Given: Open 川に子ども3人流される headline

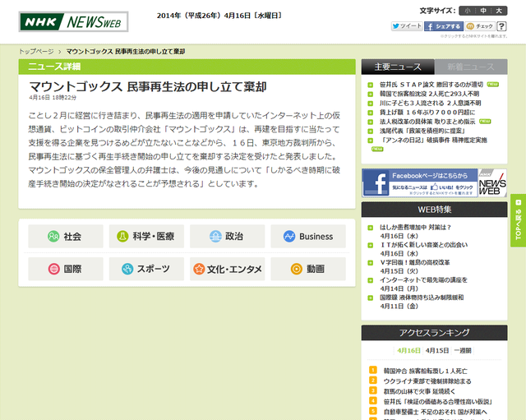Looking at the screenshot, I should click(430, 103).
